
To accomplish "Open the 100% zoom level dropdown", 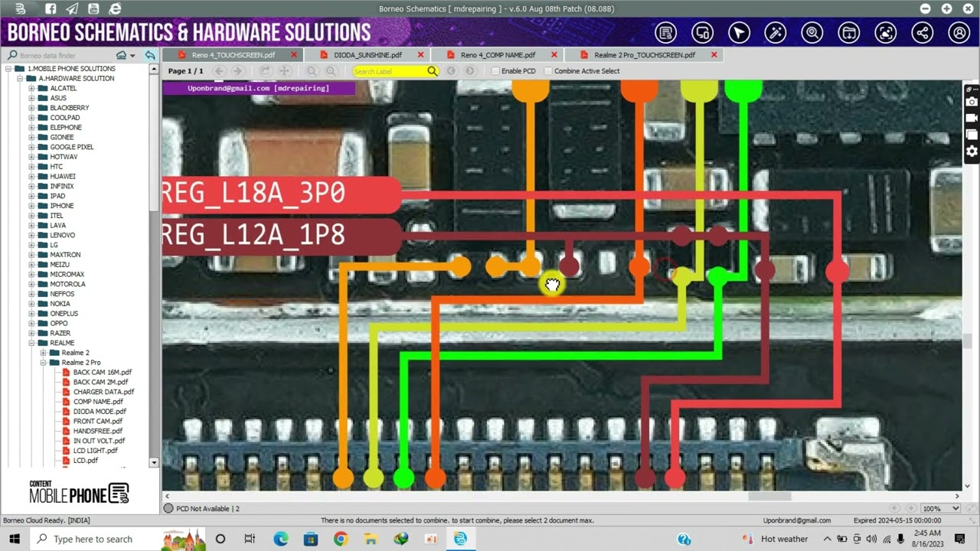I will click(x=941, y=508).
